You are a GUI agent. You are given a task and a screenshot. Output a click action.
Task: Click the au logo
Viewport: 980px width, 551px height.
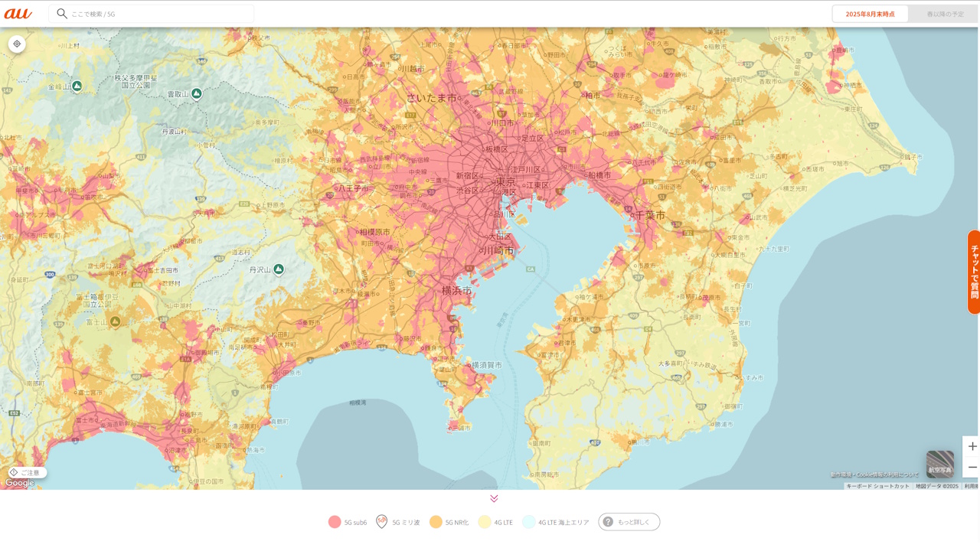[x=18, y=14]
